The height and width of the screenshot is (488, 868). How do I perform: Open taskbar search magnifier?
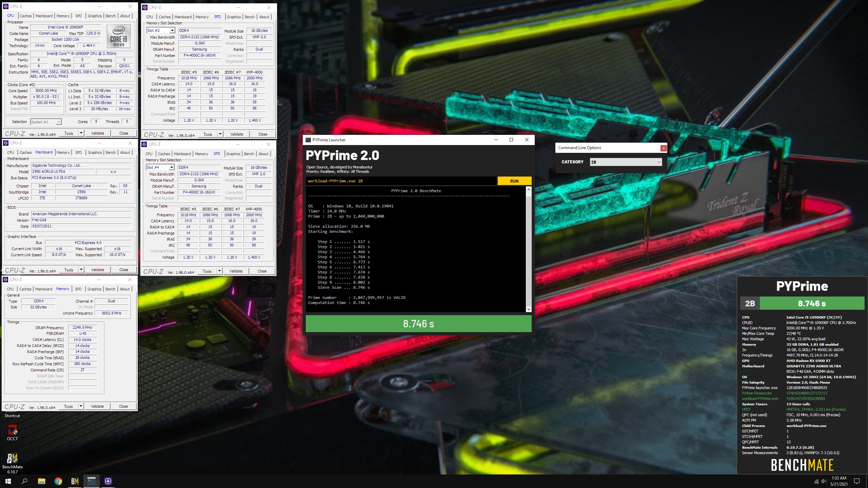click(24, 481)
